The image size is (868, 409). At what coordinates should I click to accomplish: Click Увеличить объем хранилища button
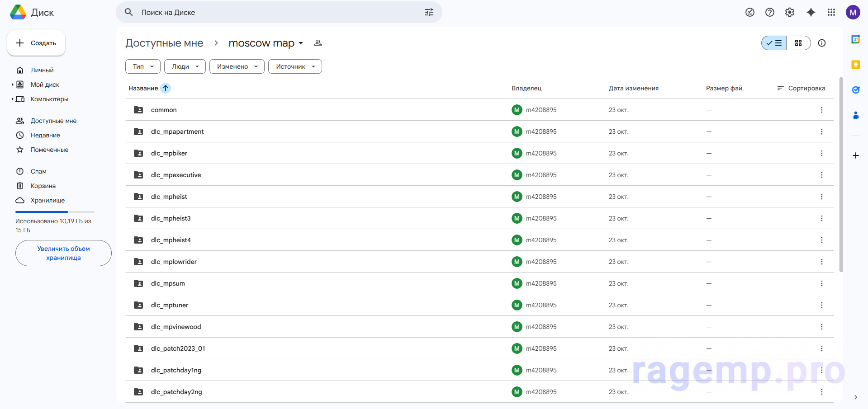click(63, 253)
